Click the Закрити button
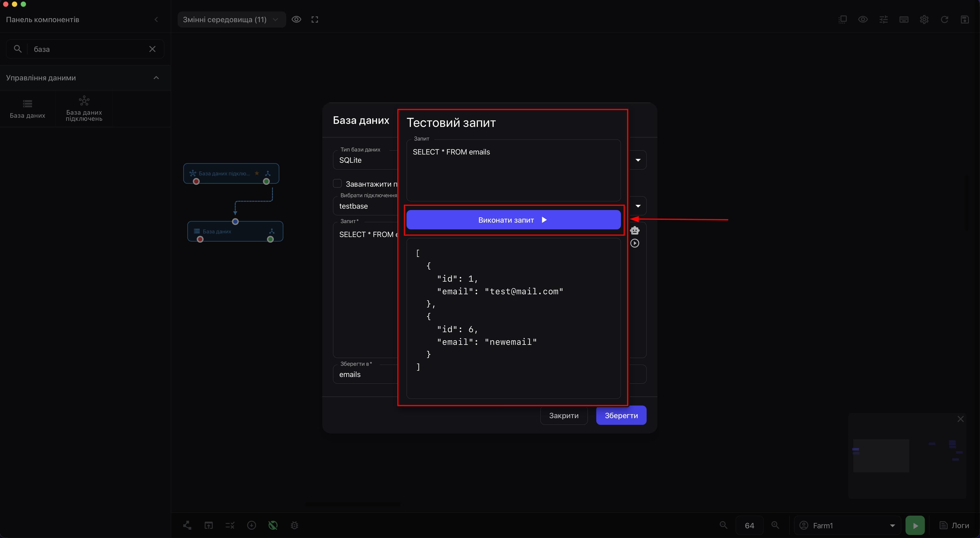Image resolution: width=980 pixels, height=538 pixels. tap(563, 415)
